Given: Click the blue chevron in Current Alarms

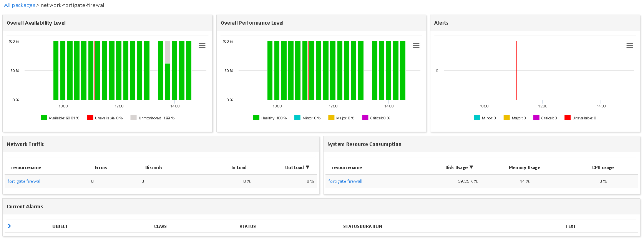Looking at the screenshot, I should tap(9, 226).
